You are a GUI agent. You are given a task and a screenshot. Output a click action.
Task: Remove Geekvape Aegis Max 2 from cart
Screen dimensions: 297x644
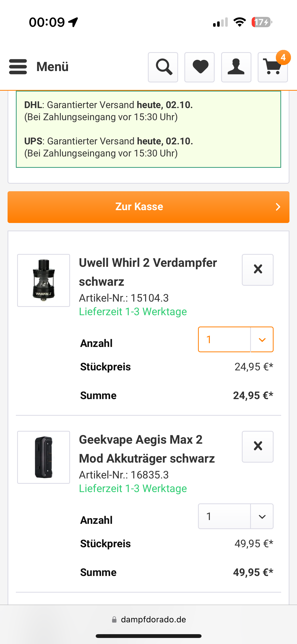[257, 446]
